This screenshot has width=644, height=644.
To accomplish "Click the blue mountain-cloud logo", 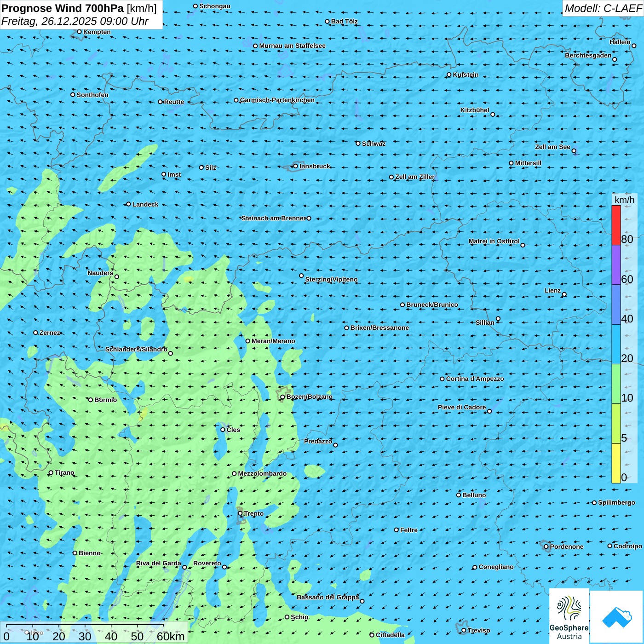I will 617,617.
